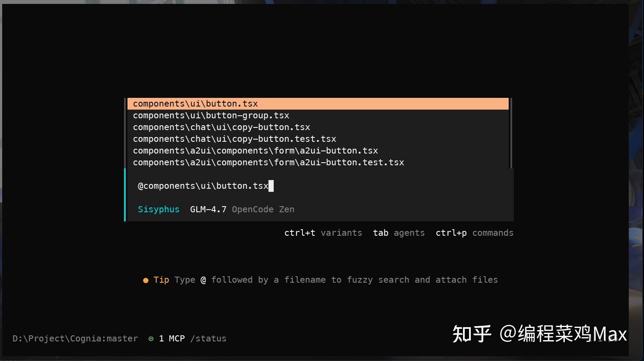The image size is (644, 361).
Task: Click the ctrl+p commands hint
Action: click(474, 233)
